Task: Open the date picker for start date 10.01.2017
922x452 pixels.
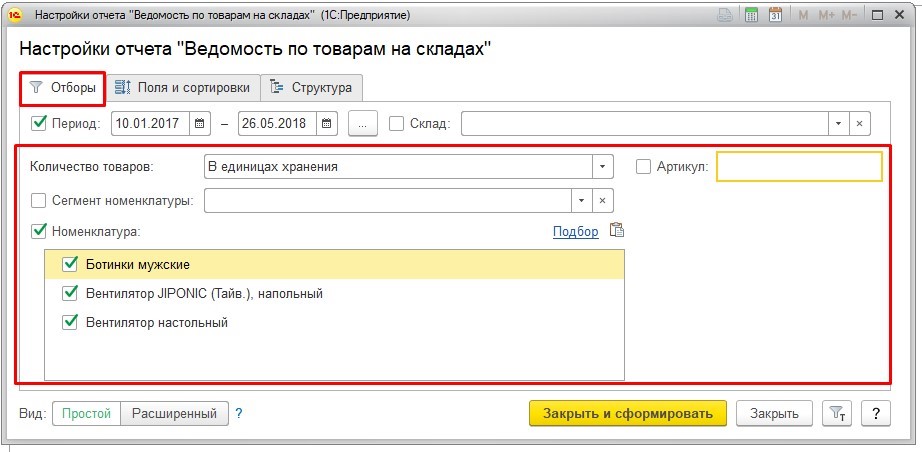Action: click(x=200, y=123)
